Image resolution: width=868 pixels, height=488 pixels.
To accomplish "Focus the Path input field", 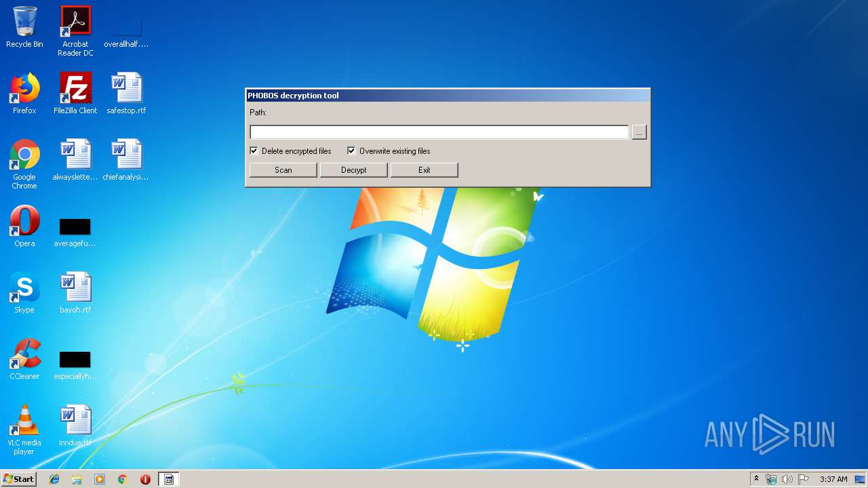I will [x=439, y=132].
